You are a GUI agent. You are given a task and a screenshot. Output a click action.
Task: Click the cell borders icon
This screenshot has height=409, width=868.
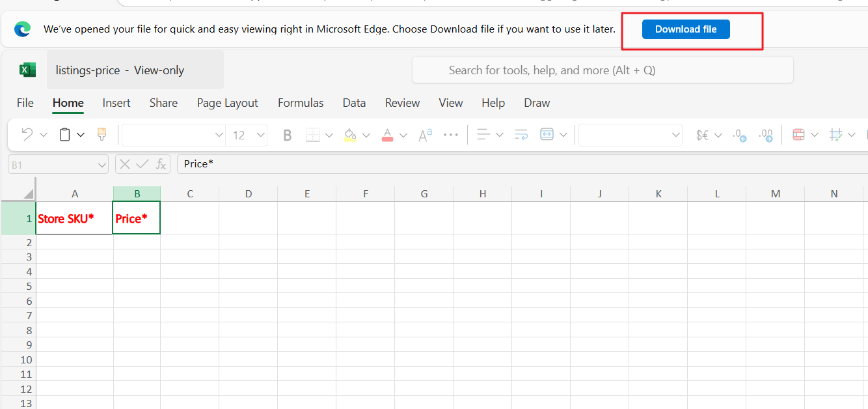[313, 135]
